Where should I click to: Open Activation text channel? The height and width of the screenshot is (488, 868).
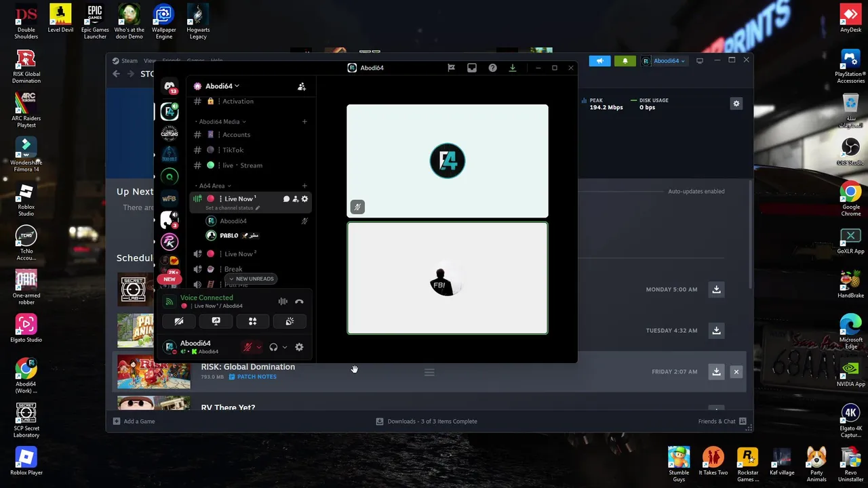click(250, 101)
